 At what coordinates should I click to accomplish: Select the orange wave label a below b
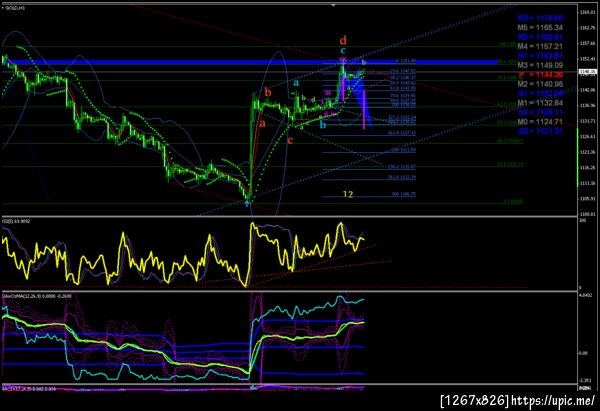pos(262,124)
